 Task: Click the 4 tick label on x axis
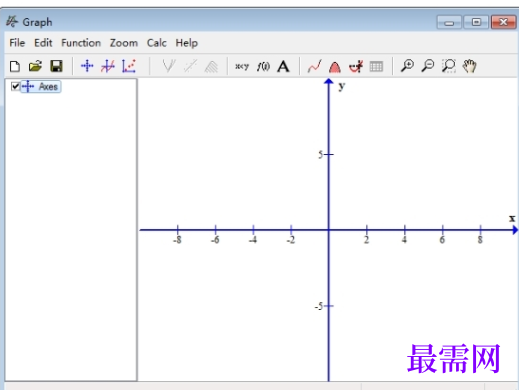tap(404, 240)
